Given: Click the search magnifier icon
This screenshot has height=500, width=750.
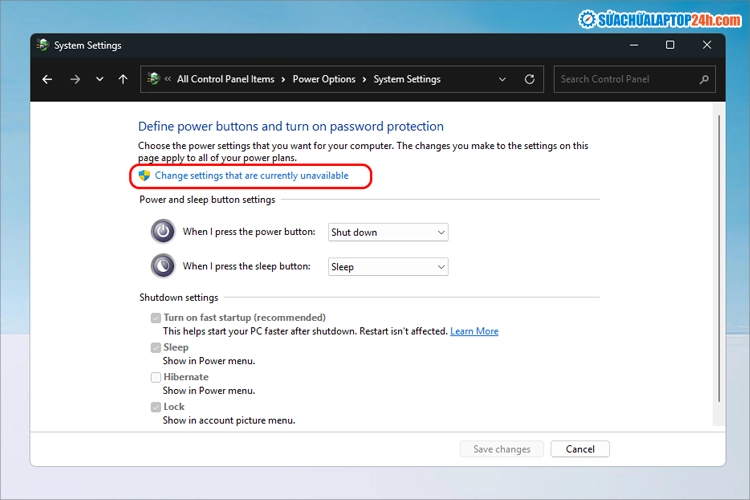Looking at the screenshot, I should click(x=704, y=79).
